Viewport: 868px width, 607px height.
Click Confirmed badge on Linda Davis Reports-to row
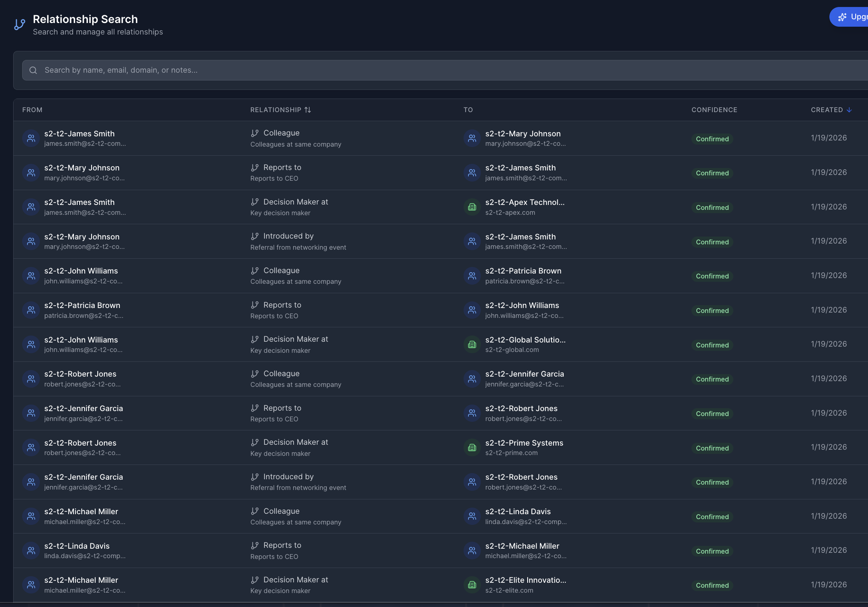(x=712, y=551)
